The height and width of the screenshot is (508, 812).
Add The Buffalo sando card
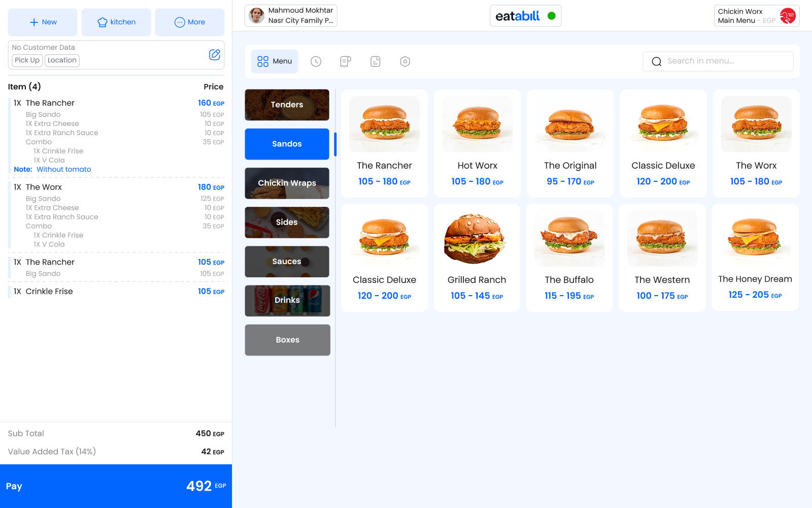pos(569,258)
